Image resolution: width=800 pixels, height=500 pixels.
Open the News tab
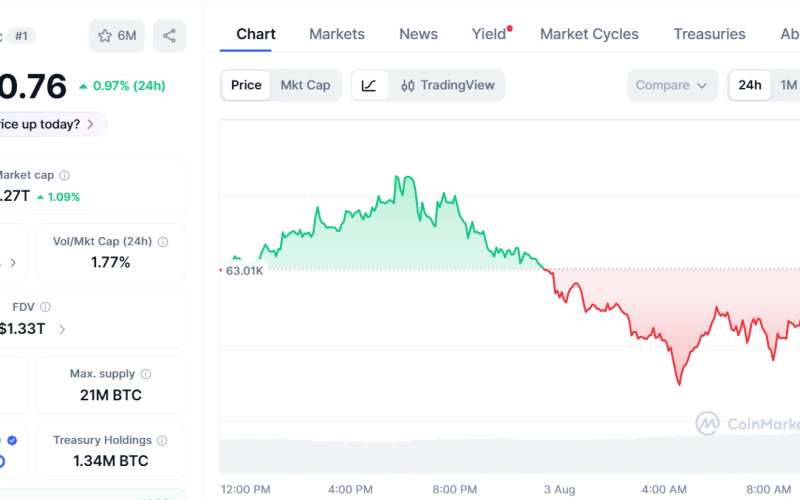(x=418, y=34)
